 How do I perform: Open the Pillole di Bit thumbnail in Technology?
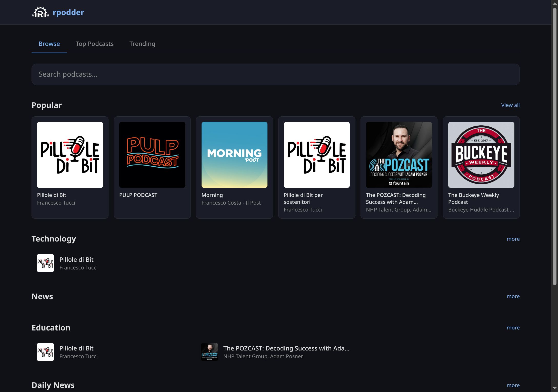[45, 263]
